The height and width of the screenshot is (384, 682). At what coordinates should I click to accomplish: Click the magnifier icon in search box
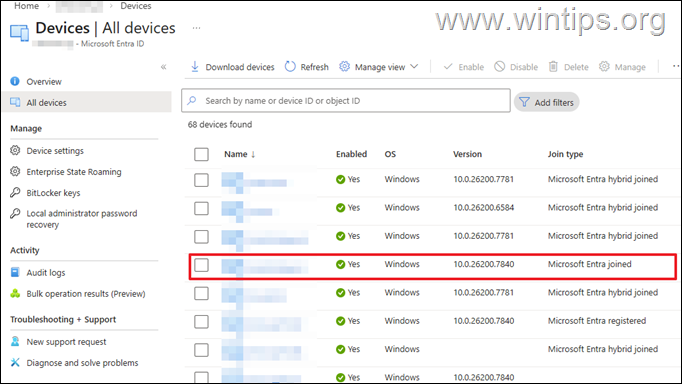[x=192, y=100]
